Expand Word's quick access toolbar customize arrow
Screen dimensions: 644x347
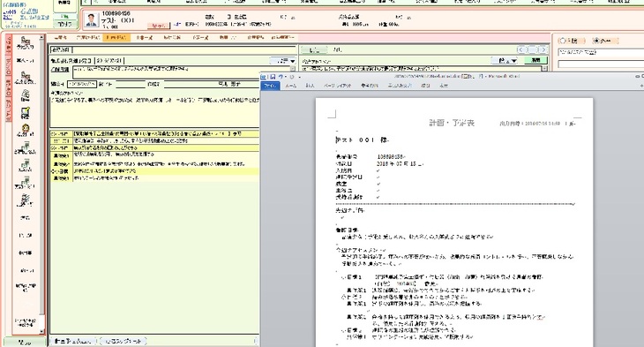[299, 78]
